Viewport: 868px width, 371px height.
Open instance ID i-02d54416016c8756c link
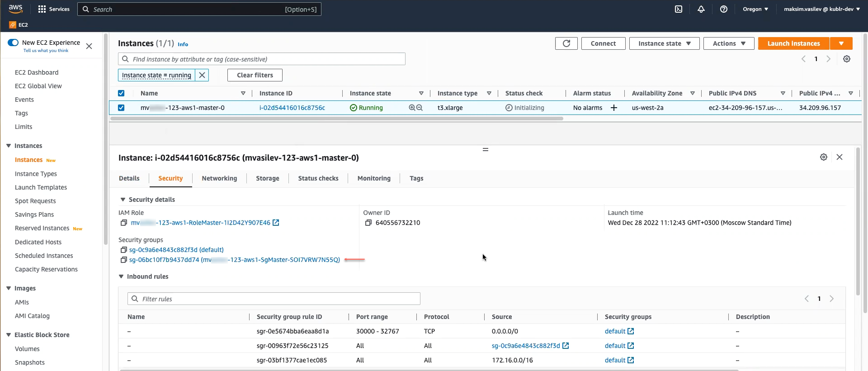coord(292,108)
